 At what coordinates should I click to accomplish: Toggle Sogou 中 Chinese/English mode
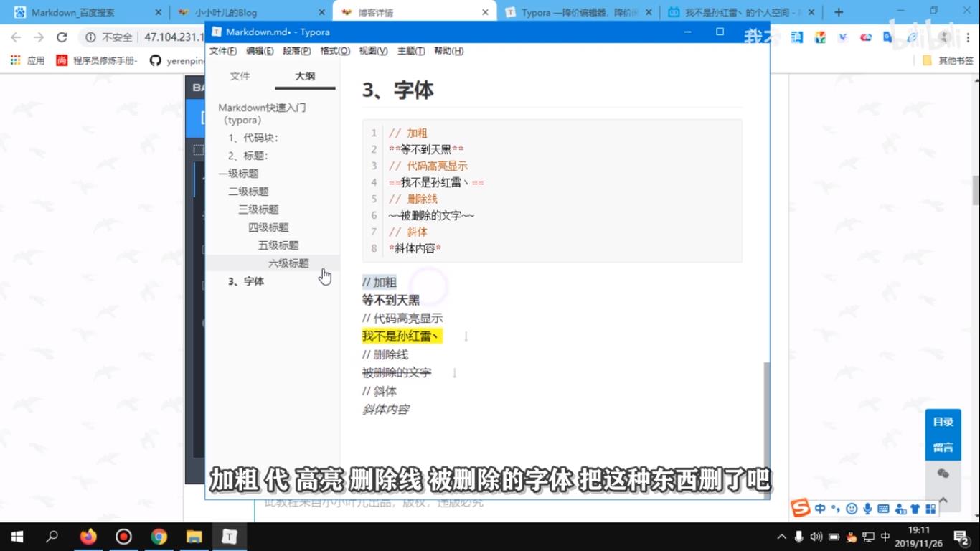point(820,509)
